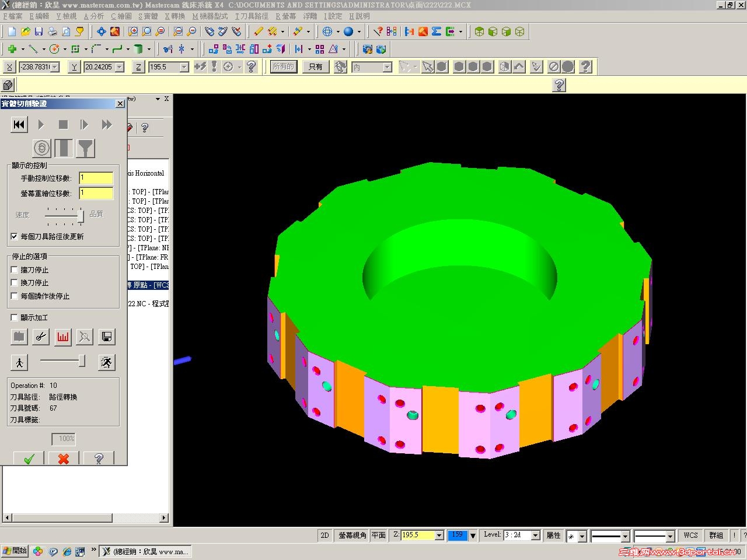Step forward one move in verification
Image resolution: width=747 pixels, height=560 pixels.
[85, 124]
